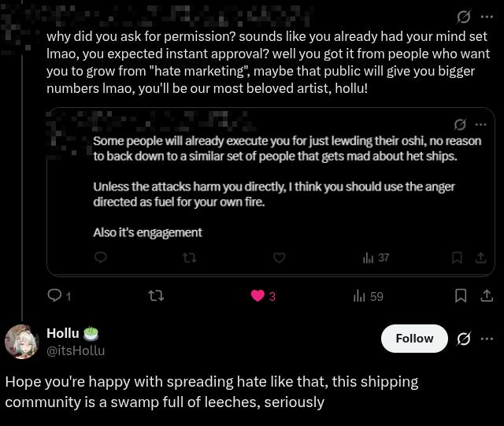Follow the Hollu account
The width and height of the screenshot is (504, 426).
click(414, 339)
